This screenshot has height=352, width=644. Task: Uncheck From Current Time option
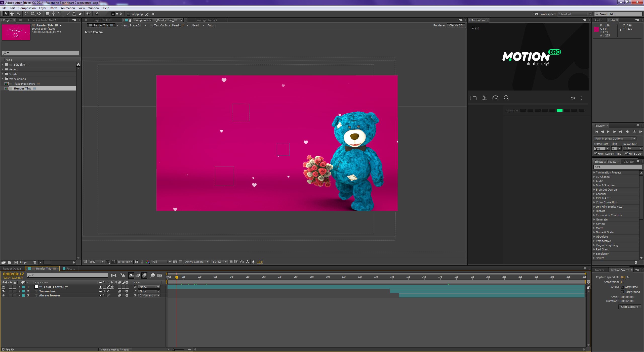(595, 154)
